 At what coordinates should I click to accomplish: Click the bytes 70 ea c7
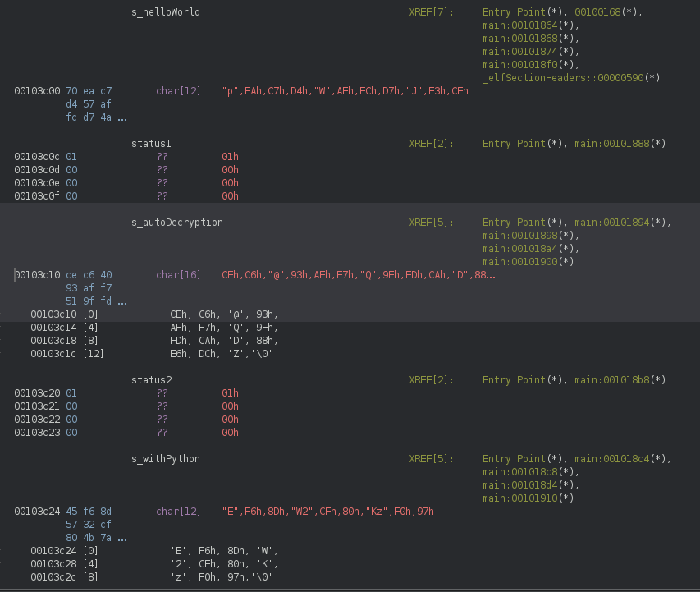[x=89, y=91]
